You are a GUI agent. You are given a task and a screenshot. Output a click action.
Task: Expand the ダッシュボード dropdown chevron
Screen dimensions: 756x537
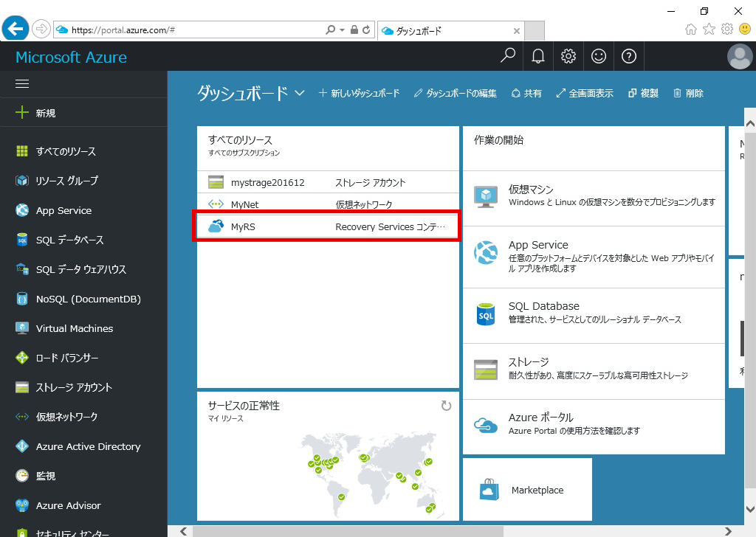pos(300,93)
